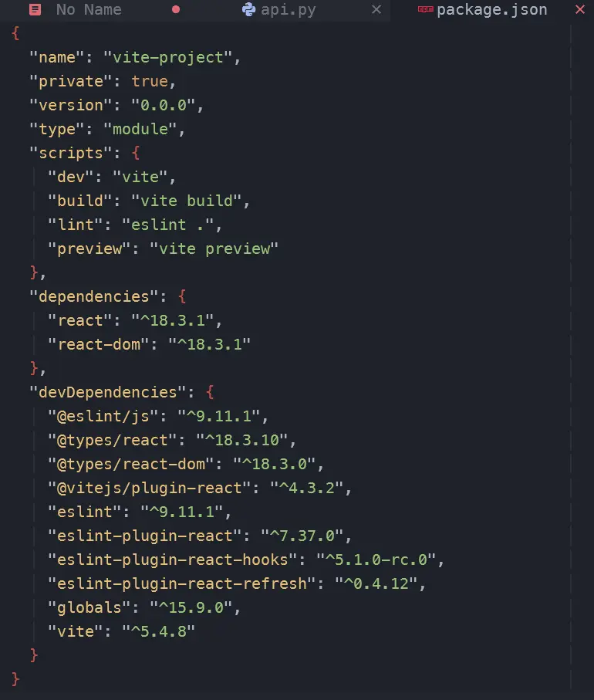This screenshot has height=700, width=594.
Task: Switch to the No Name tab
Action: click(x=89, y=10)
